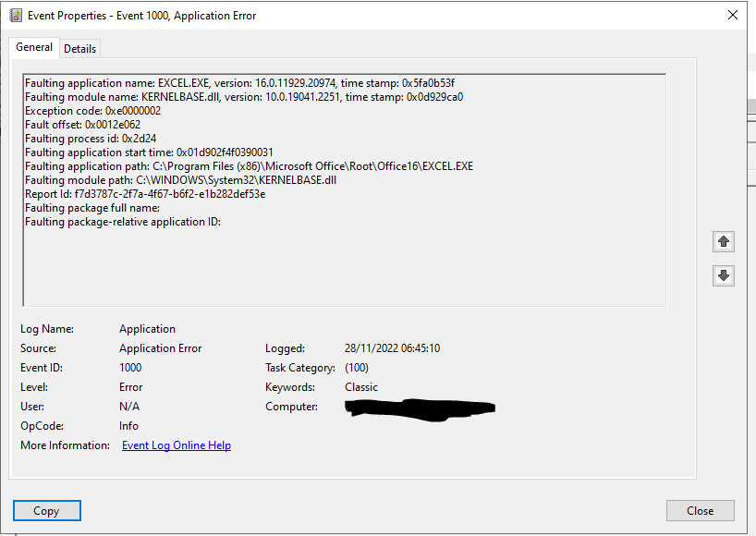Switch to the Details tab
Viewport: 756px width, 536px height.
click(80, 49)
